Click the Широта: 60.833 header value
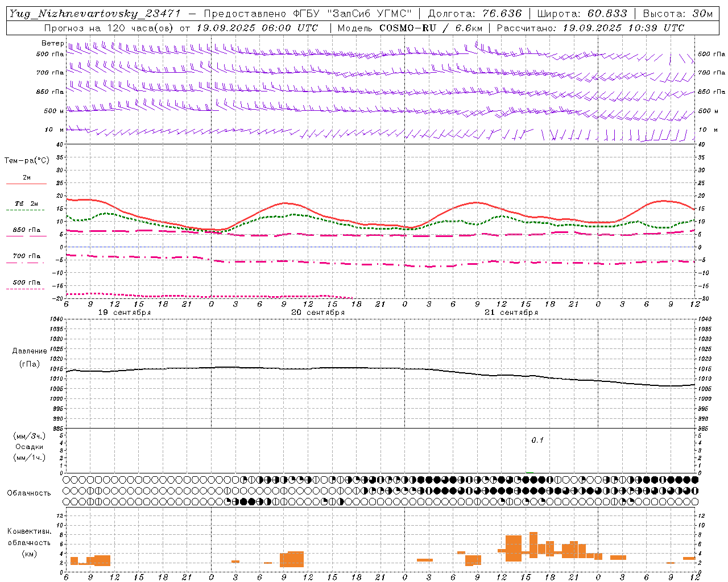Image resolution: width=728 pixels, height=582 pixels. [582, 14]
